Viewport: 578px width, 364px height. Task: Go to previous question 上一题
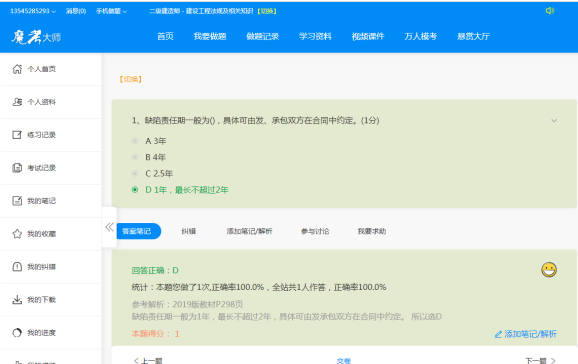pos(148,361)
